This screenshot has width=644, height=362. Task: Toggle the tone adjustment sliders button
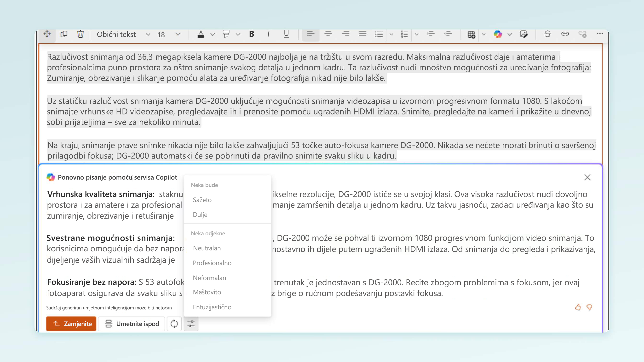coord(191,324)
